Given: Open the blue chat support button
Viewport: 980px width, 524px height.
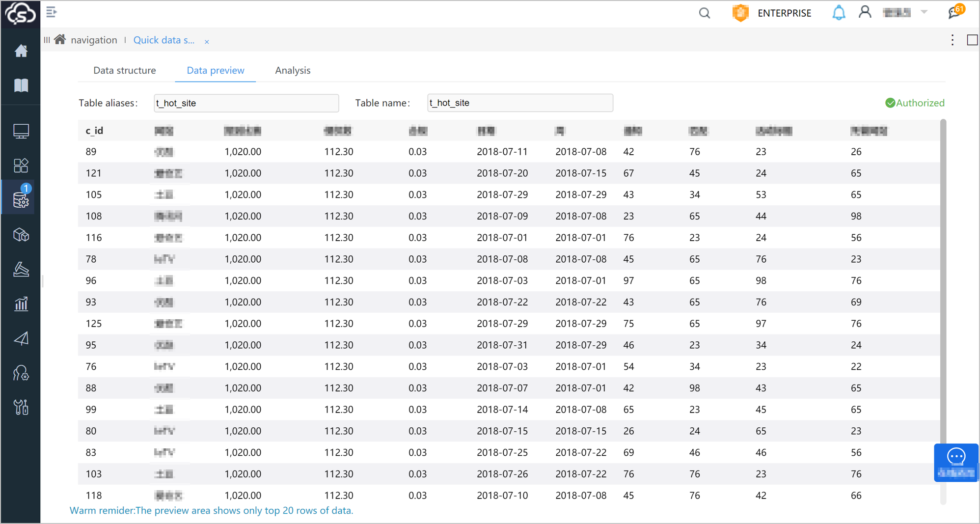Looking at the screenshot, I should 956,462.
